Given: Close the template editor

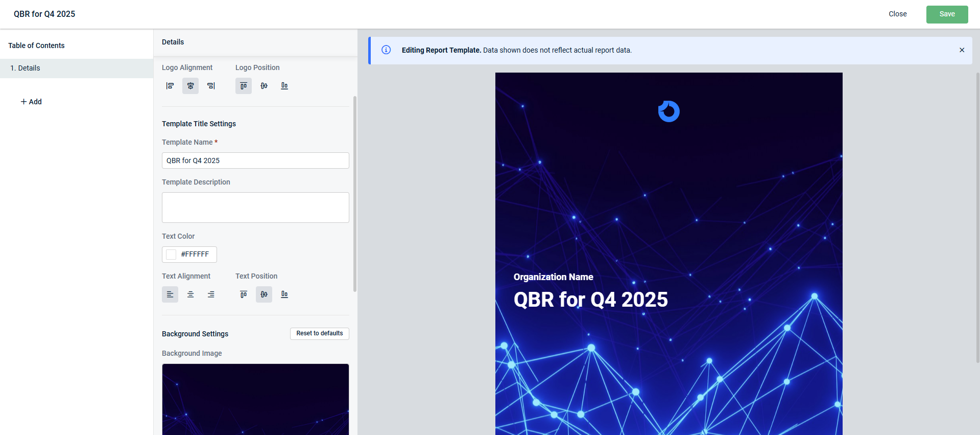Looking at the screenshot, I should tap(897, 14).
